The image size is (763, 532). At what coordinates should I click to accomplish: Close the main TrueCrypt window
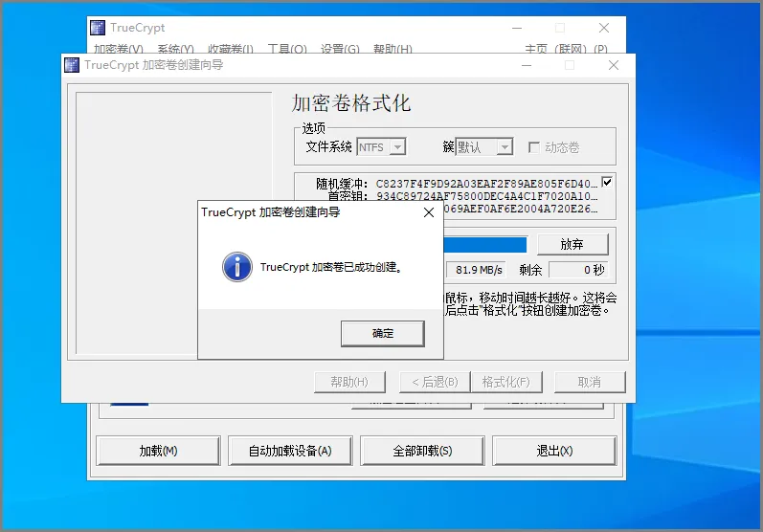point(604,28)
